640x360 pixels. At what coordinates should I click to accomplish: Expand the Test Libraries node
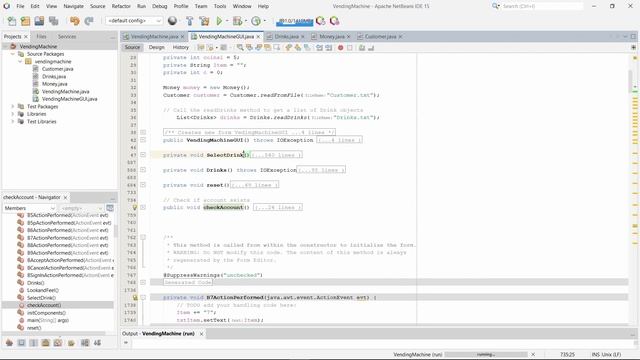(x=13, y=122)
